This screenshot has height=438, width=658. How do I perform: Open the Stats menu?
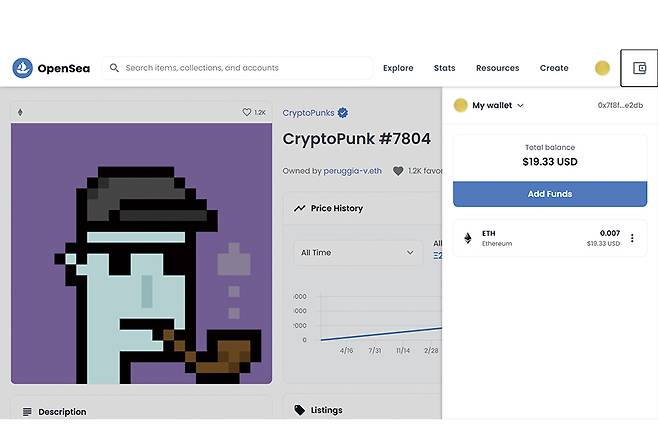coord(444,68)
